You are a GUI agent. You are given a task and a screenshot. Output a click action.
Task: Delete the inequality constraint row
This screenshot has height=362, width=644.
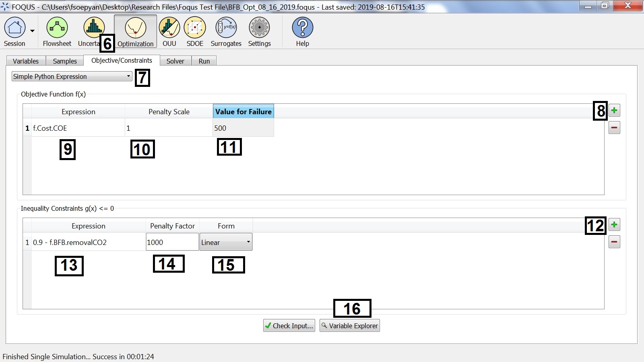[614, 242]
